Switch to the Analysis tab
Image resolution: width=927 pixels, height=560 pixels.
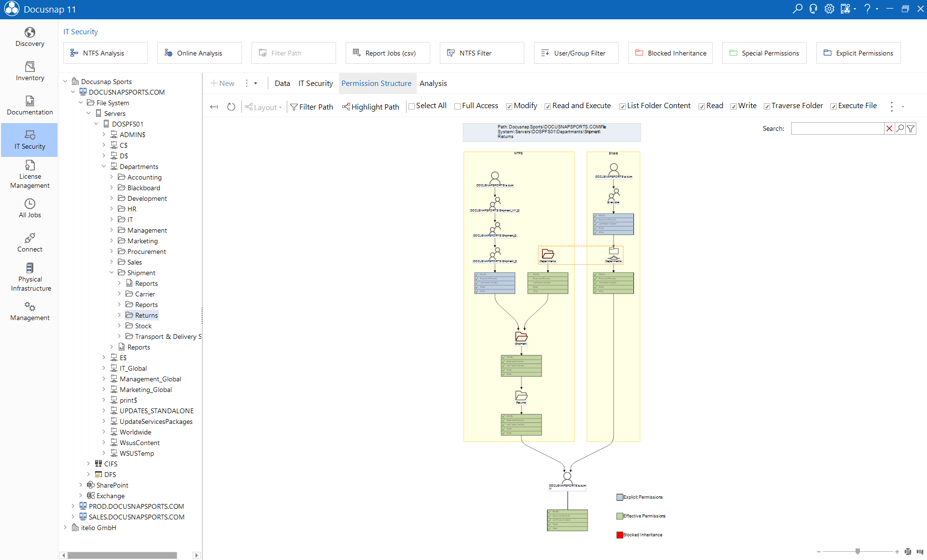(x=433, y=83)
